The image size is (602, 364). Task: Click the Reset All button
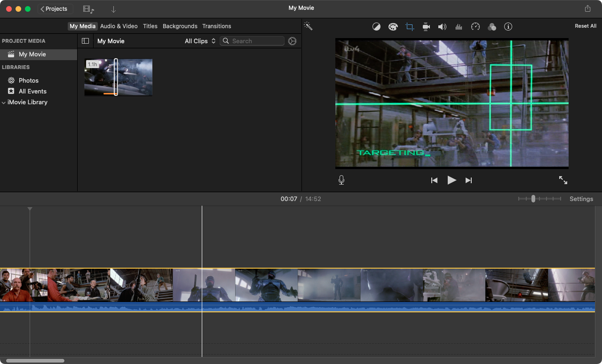coord(585,26)
